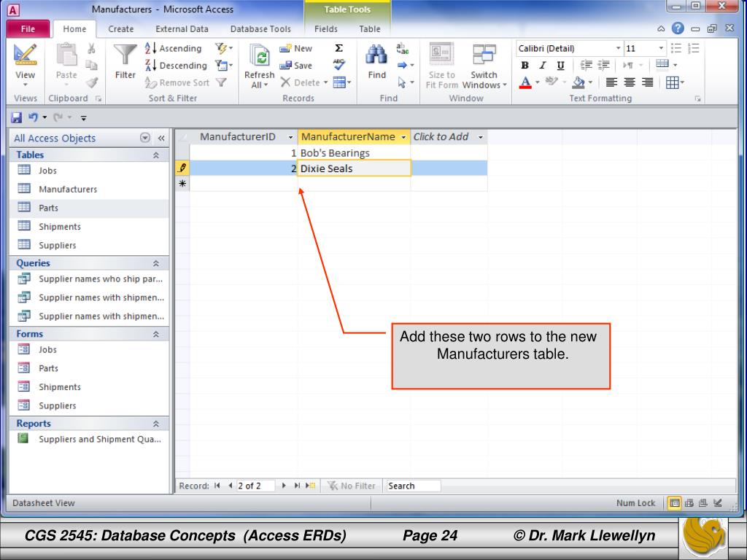Click Remove Sort button
The image size is (747, 560).
tap(177, 82)
